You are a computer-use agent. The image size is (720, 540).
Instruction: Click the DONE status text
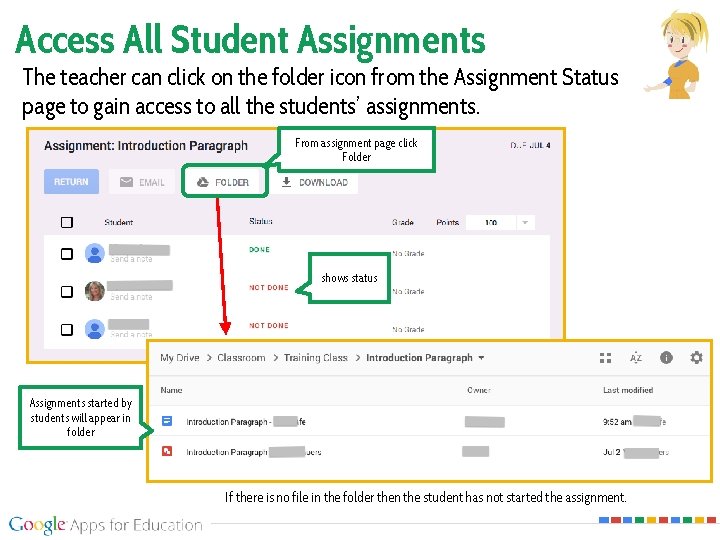tap(259, 250)
